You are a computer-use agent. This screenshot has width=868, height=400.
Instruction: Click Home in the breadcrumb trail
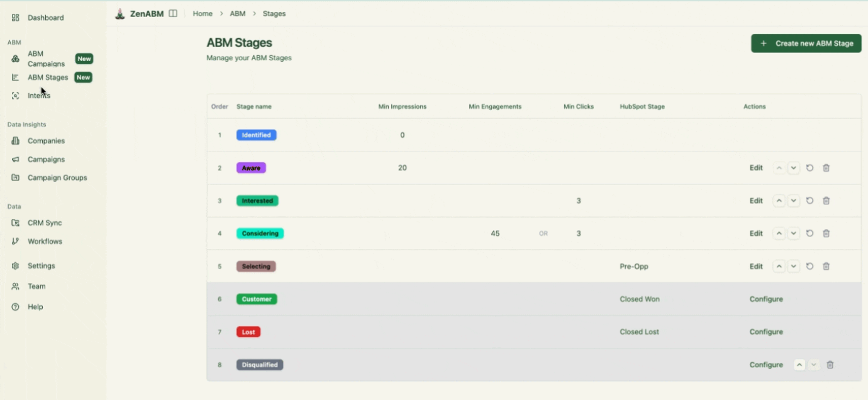point(203,13)
